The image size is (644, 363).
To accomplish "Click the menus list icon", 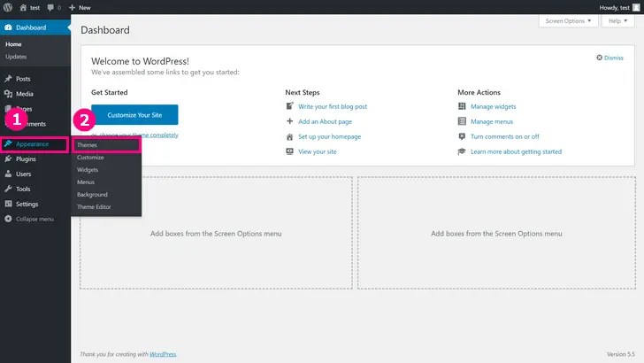I will [462, 121].
